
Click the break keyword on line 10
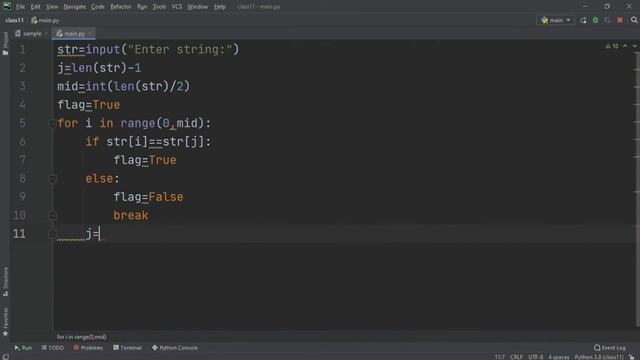coord(131,215)
